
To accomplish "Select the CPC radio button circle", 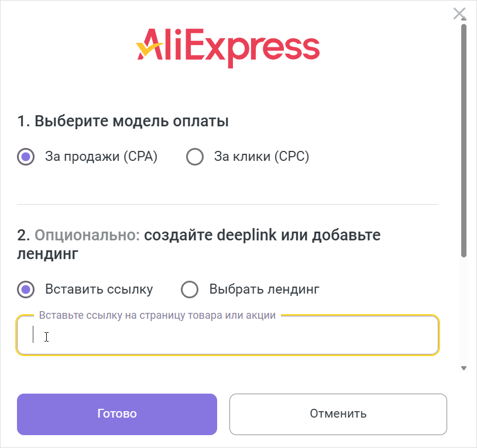I will click(x=194, y=157).
